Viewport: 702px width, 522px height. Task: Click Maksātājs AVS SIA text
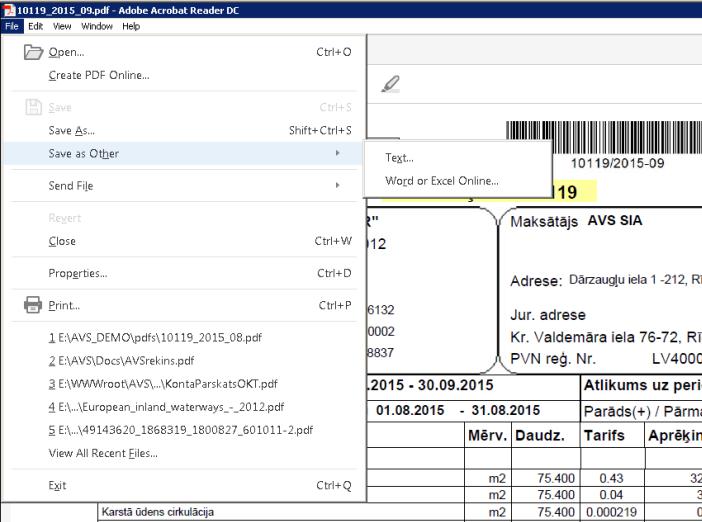[576, 221]
